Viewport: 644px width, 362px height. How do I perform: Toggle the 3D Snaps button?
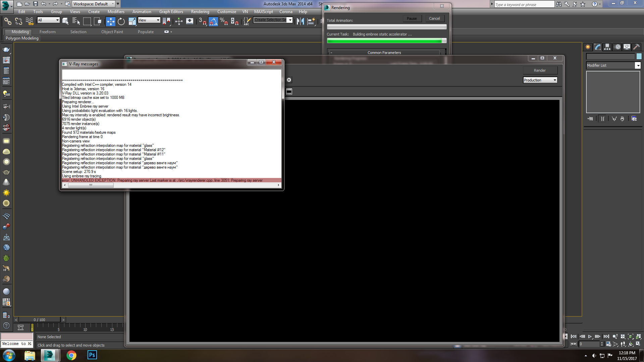(x=202, y=21)
